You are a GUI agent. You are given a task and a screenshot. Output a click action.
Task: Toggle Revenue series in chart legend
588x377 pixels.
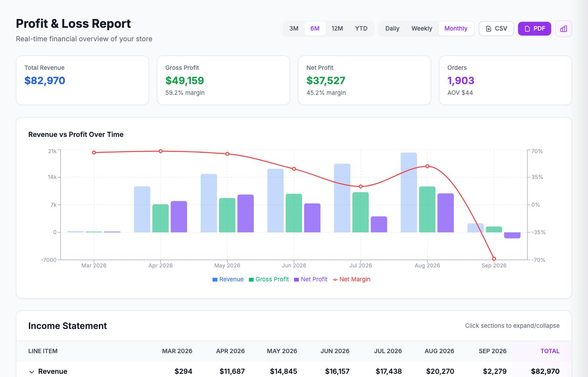coord(228,279)
